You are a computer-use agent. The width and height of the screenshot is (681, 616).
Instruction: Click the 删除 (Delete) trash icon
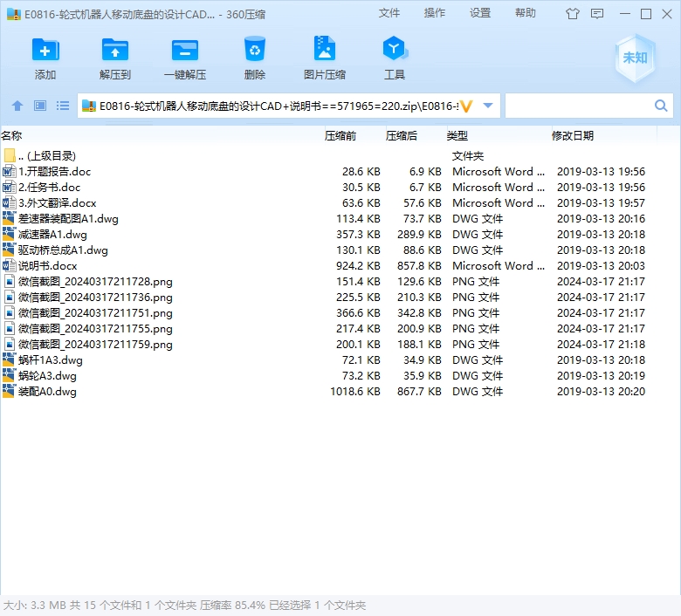coord(255,49)
